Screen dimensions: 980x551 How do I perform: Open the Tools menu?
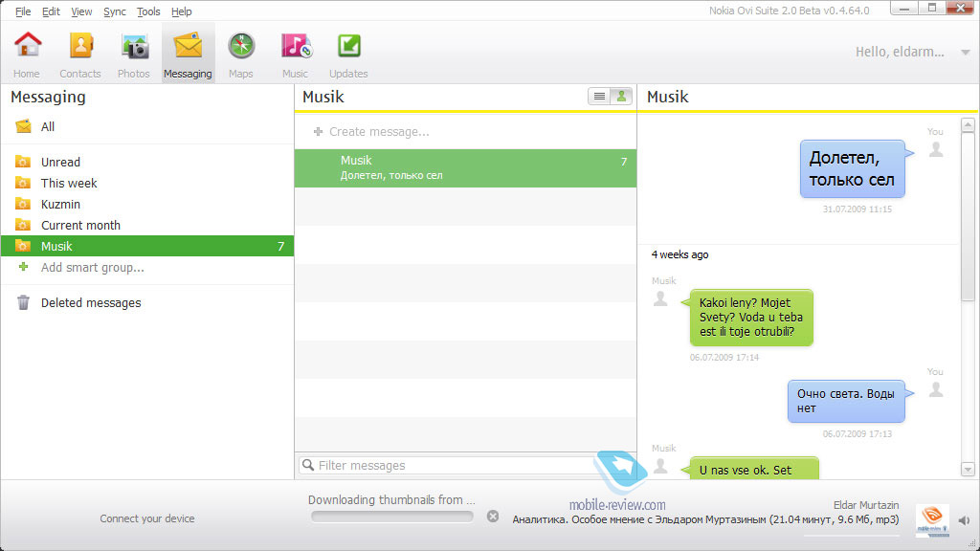pyautogui.click(x=148, y=11)
